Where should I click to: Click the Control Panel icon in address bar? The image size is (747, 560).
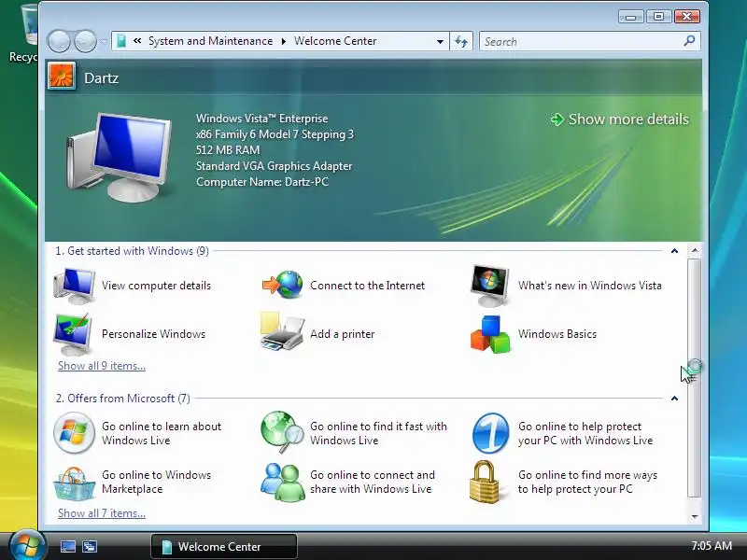tap(121, 41)
